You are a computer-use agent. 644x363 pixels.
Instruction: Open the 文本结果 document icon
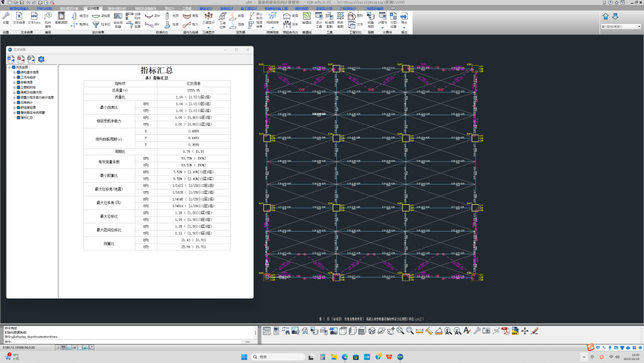tap(19, 19)
